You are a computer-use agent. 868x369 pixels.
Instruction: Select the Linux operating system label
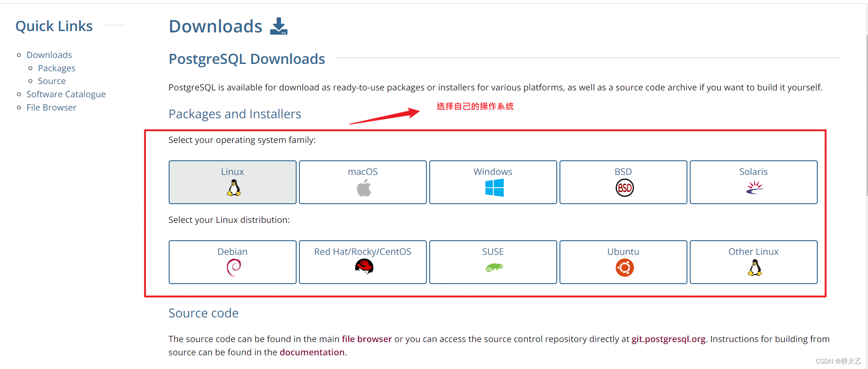(232, 172)
